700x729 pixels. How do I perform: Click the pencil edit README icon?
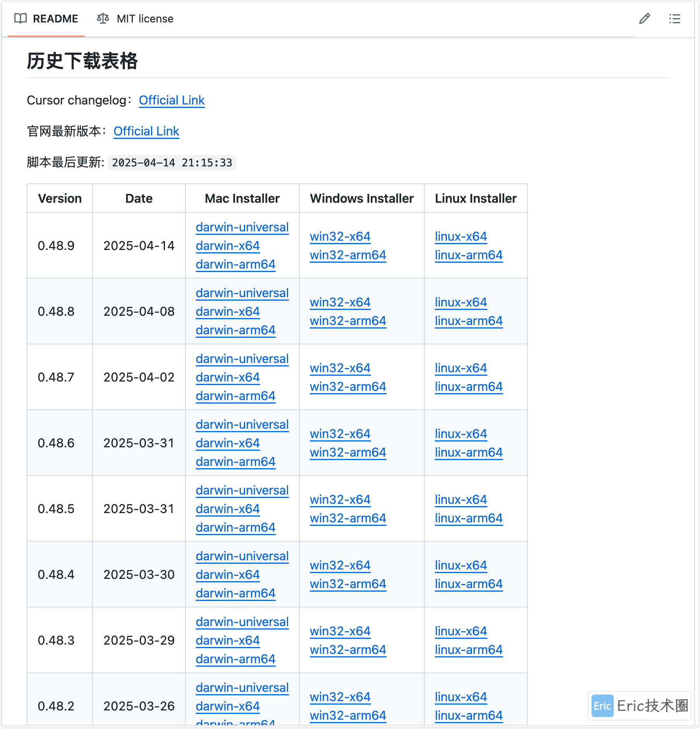click(x=645, y=19)
